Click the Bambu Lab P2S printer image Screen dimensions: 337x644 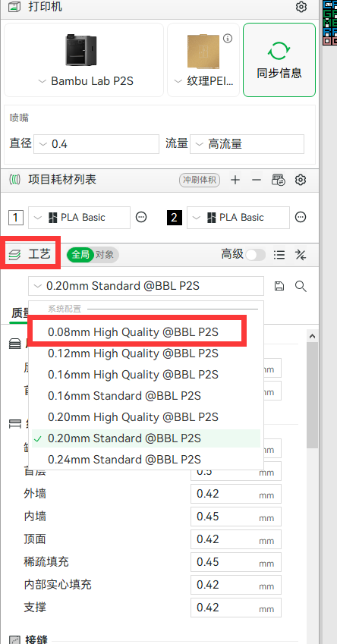[x=81, y=50]
